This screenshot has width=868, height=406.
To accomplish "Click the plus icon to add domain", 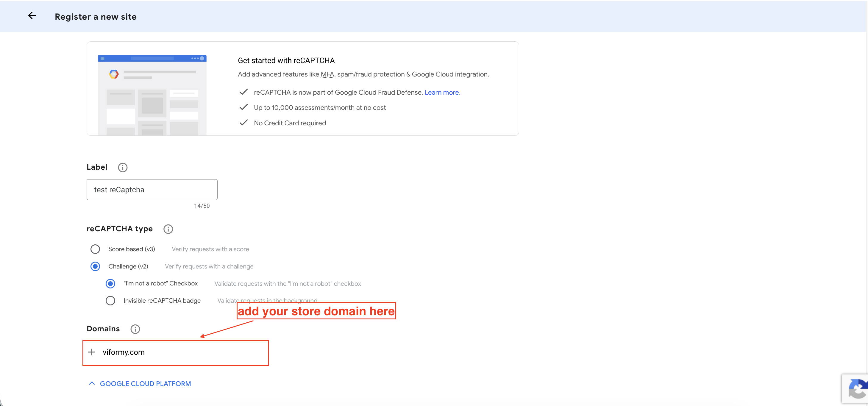I will point(91,352).
